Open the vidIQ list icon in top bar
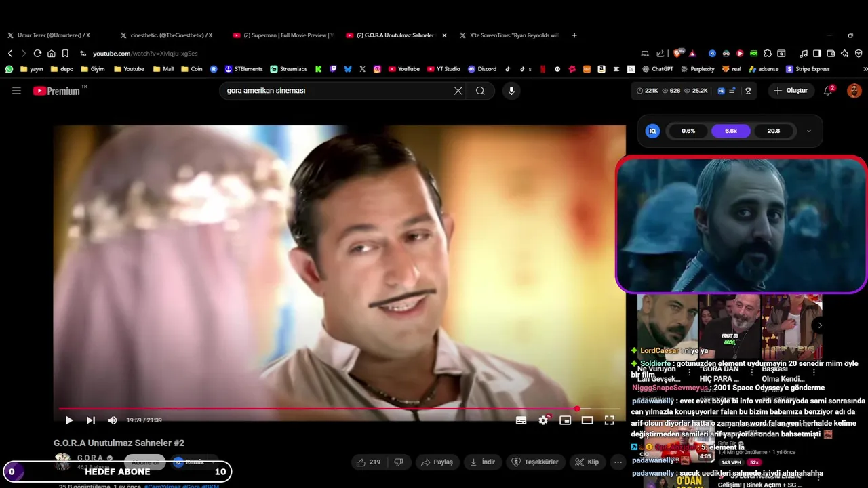Screen dimensions: 868x488 (x=732, y=91)
